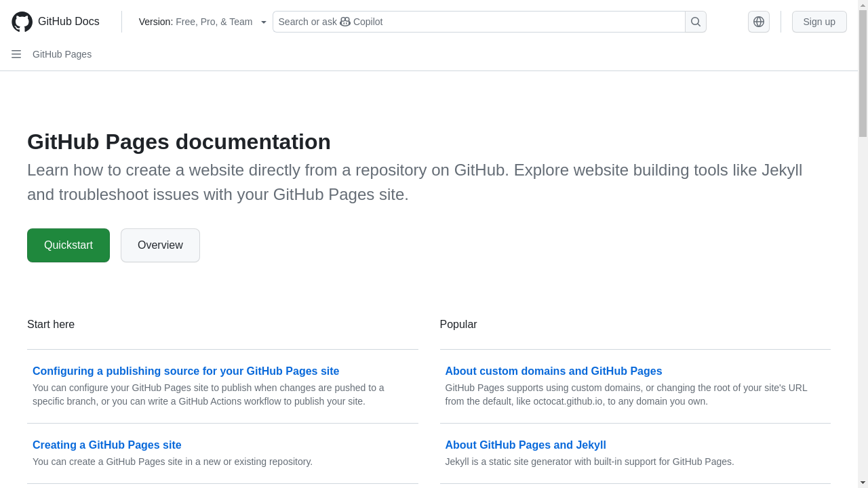Open the sidebar navigation hamburger icon
The image size is (868, 488).
tap(16, 54)
